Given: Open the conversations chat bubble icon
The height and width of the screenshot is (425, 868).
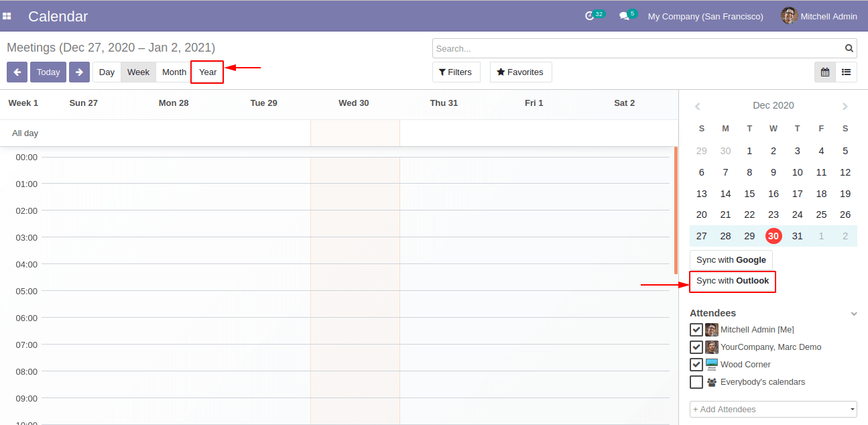Looking at the screenshot, I should 624,16.
